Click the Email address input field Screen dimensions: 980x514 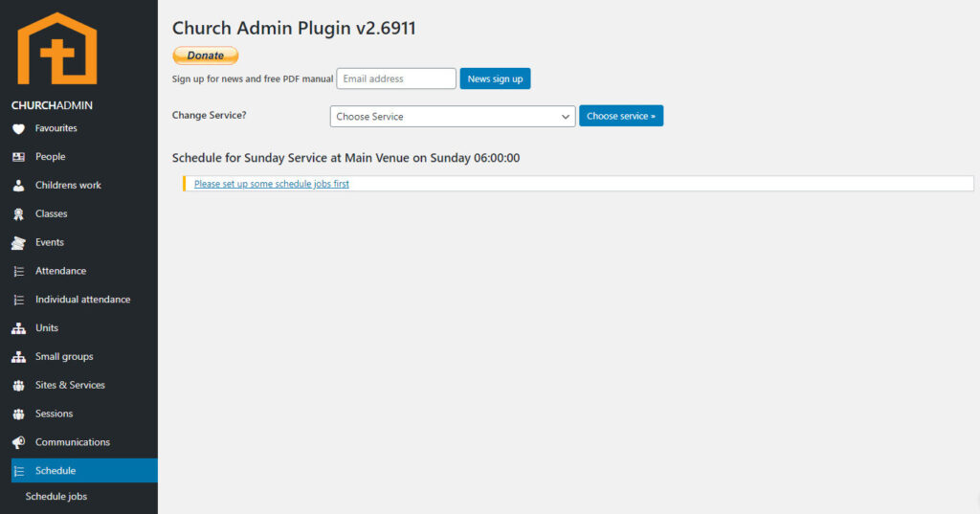tap(396, 78)
